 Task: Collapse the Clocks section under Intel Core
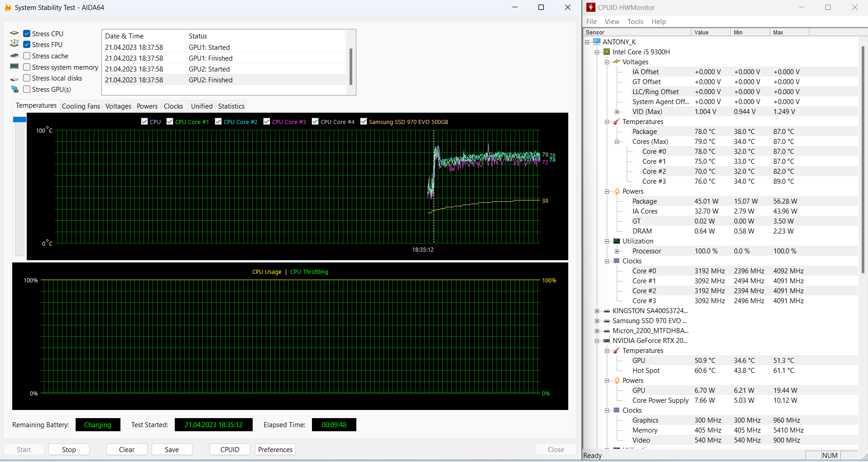point(607,261)
